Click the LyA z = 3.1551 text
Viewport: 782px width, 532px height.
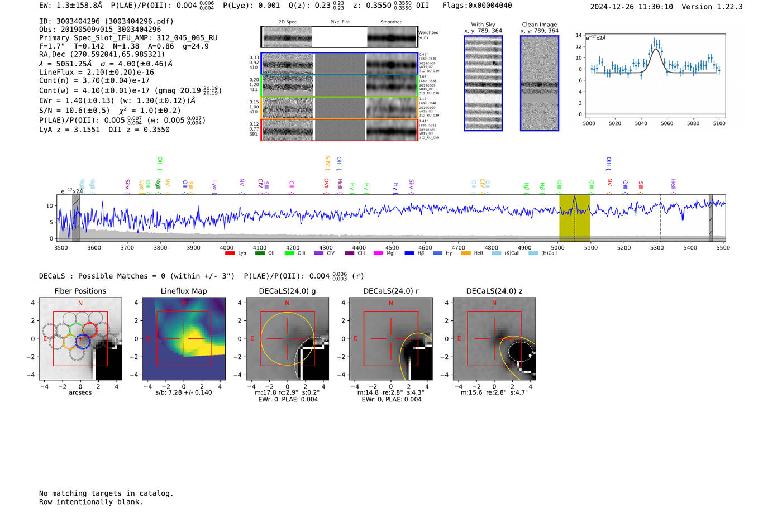pos(70,130)
